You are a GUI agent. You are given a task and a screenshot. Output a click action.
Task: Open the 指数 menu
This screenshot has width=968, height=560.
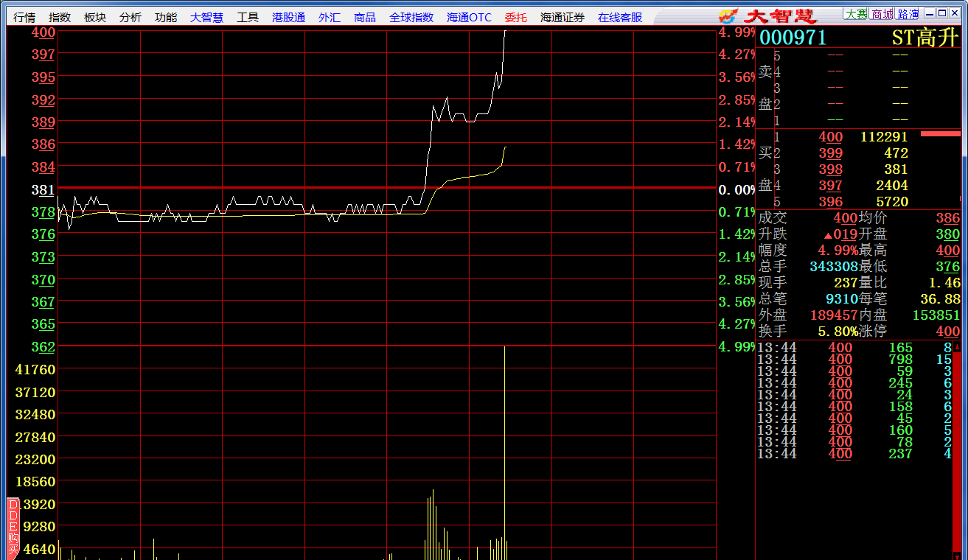click(x=60, y=17)
